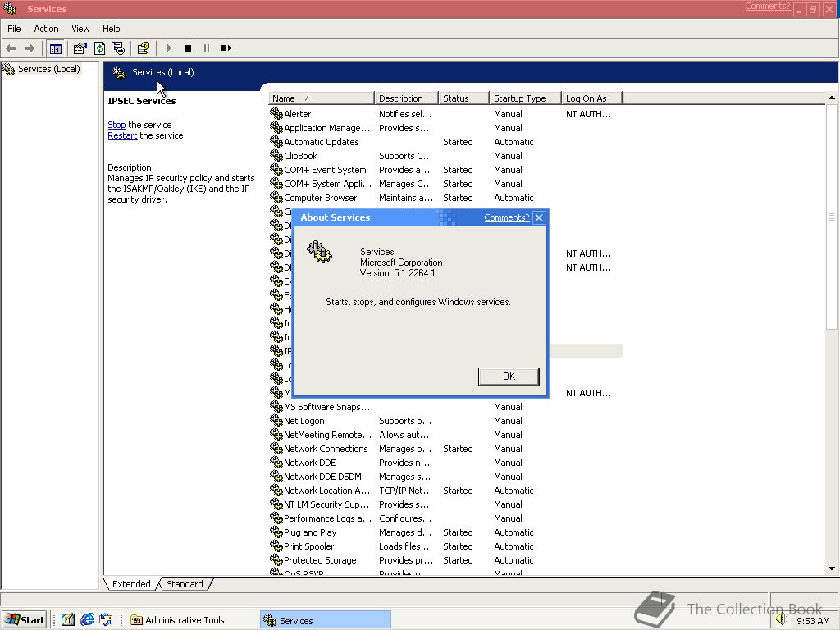The height and width of the screenshot is (630, 840).
Task: Click the Restart Service toolbar icon
Action: click(x=226, y=48)
